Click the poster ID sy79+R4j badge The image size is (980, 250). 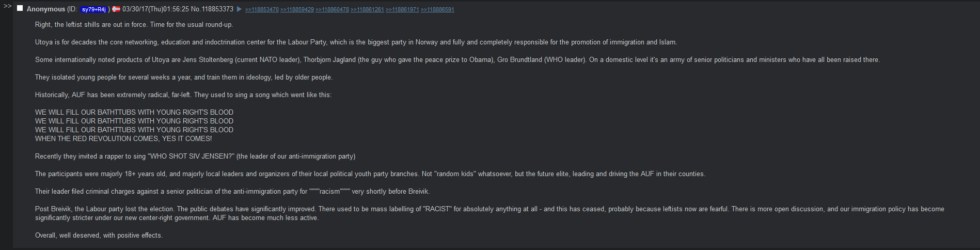coord(93,9)
